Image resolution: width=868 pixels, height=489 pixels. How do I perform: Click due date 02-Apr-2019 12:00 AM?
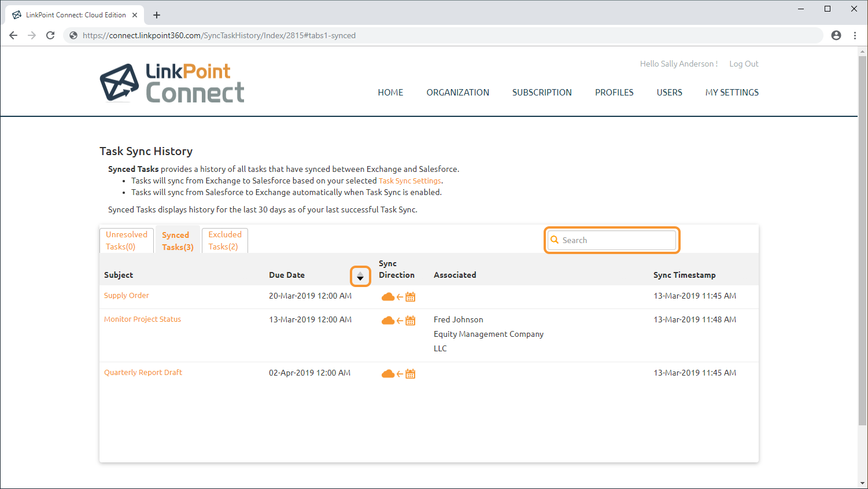click(309, 373)
